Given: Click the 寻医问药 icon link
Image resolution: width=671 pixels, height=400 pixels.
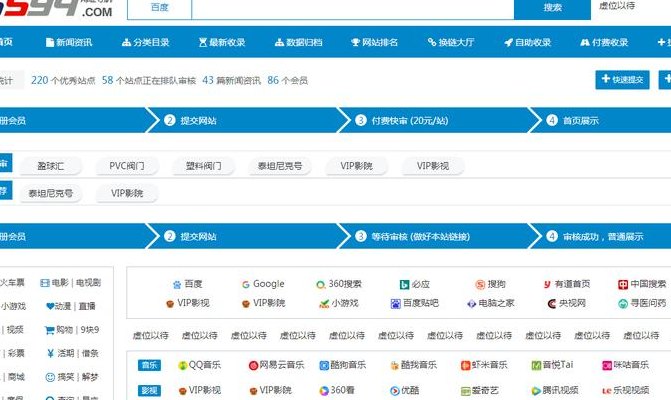Looking at the screenshot, I should [642, 303].
